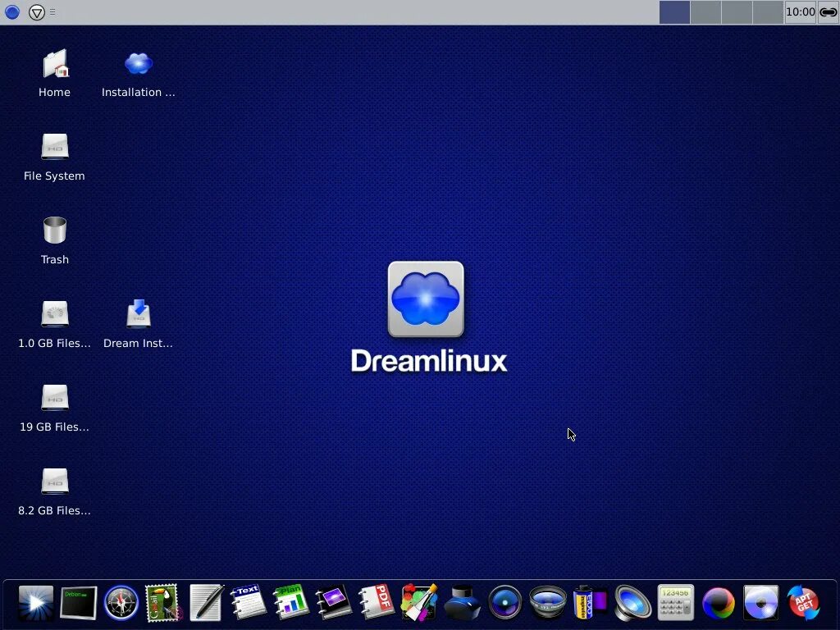Screen dimensions: 840x630
Task: Open the round blue camera lens app
Action: (x=504, y=603)
